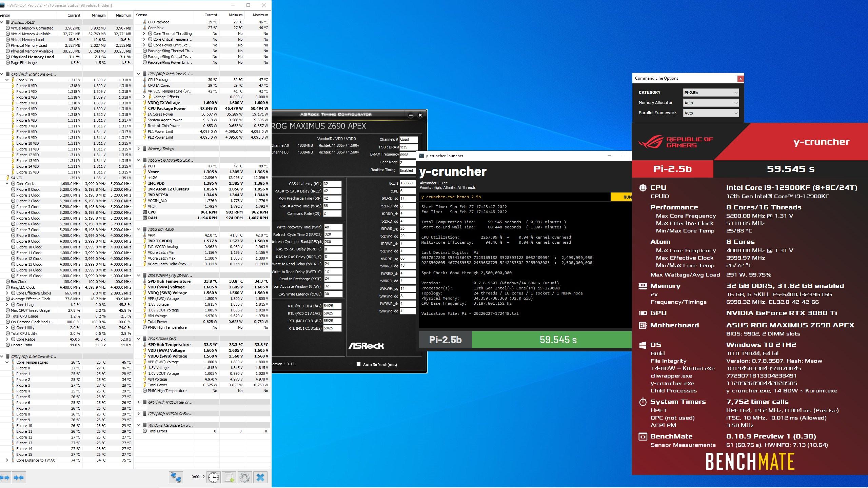
Task: Collapse the Core Clocks tree node
Action: [7, 184]
